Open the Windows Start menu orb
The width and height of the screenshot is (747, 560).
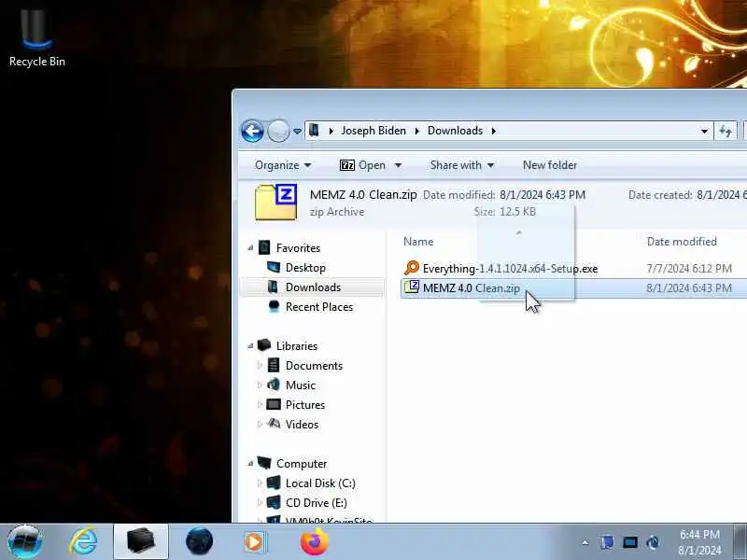pos(25,542)
